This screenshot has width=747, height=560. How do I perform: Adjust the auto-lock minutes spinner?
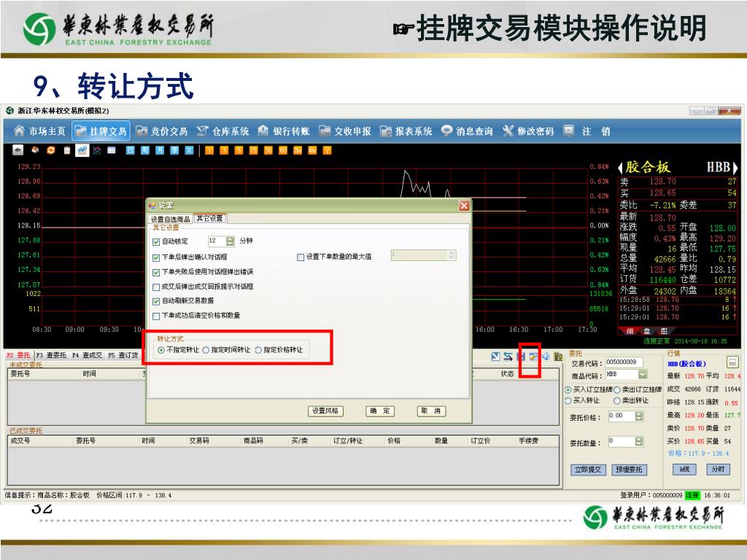(x=230, y=241)
